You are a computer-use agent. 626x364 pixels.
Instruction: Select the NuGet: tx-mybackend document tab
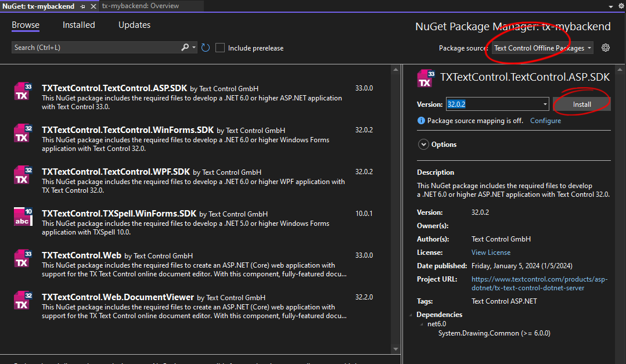coord(38,6)
